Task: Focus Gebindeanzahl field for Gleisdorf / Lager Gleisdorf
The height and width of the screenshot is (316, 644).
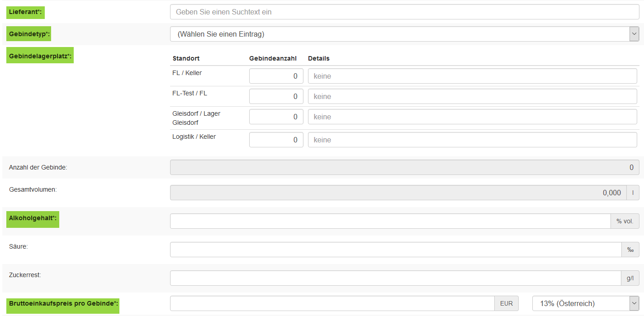Action: 276,117
